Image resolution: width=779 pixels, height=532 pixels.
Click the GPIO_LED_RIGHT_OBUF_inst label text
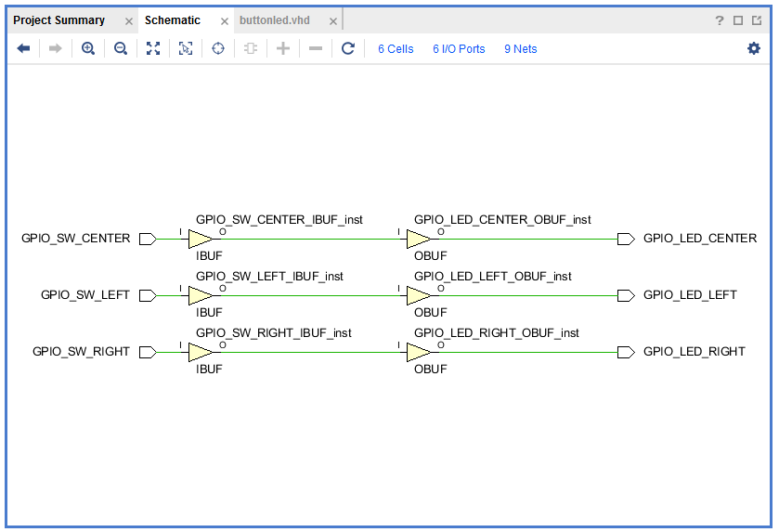[x=497, y=332]
